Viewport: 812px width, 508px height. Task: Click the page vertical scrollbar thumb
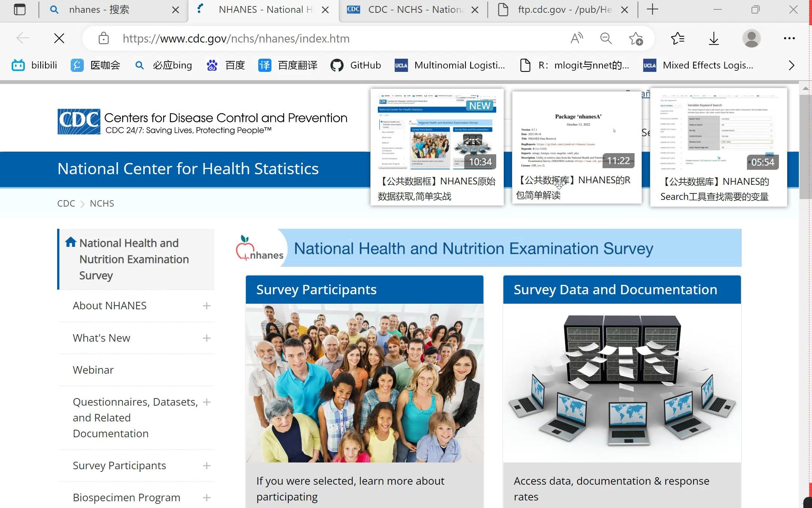tap(805, 147)
